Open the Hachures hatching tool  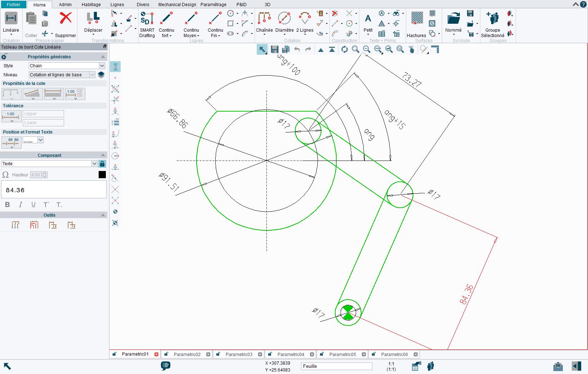click(417, 19)
